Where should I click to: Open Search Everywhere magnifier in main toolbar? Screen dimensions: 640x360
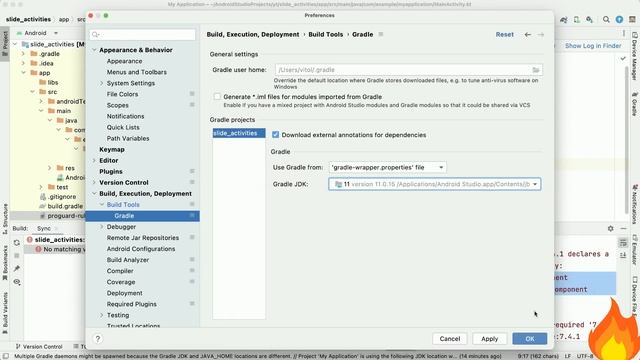[x=606, y=19]
